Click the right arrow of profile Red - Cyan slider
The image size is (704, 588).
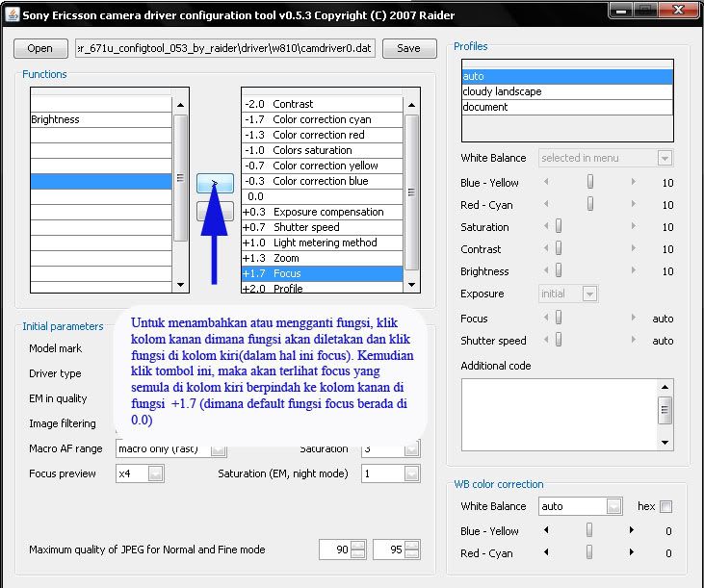point(633,204)
